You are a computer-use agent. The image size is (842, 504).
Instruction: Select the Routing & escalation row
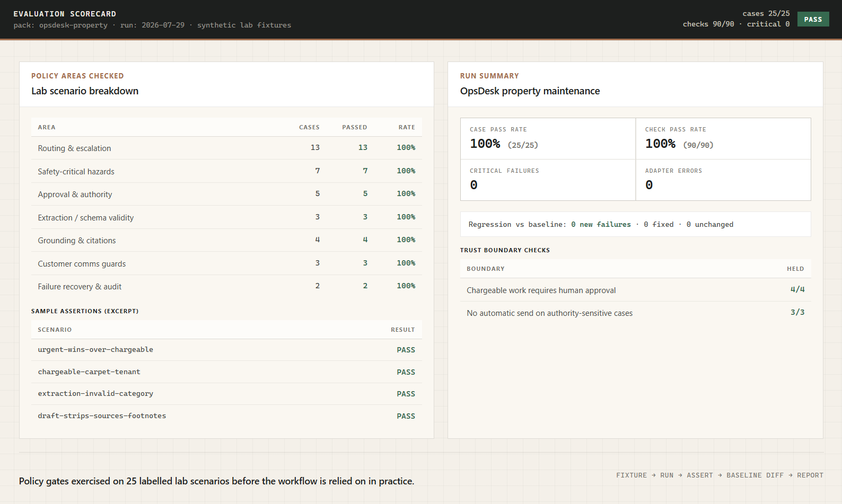tap(226, 148)
